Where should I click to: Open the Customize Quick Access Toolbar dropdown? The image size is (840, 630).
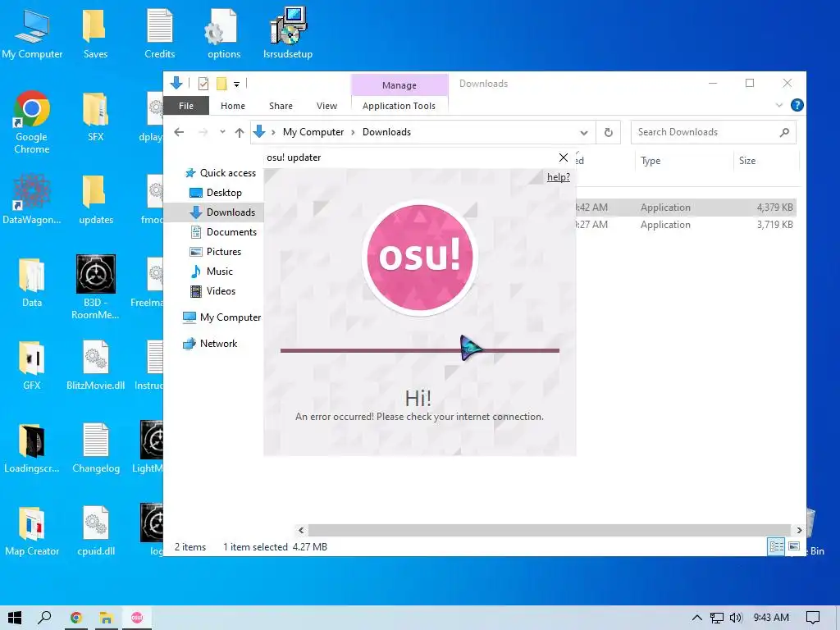[x=236, y=84]
